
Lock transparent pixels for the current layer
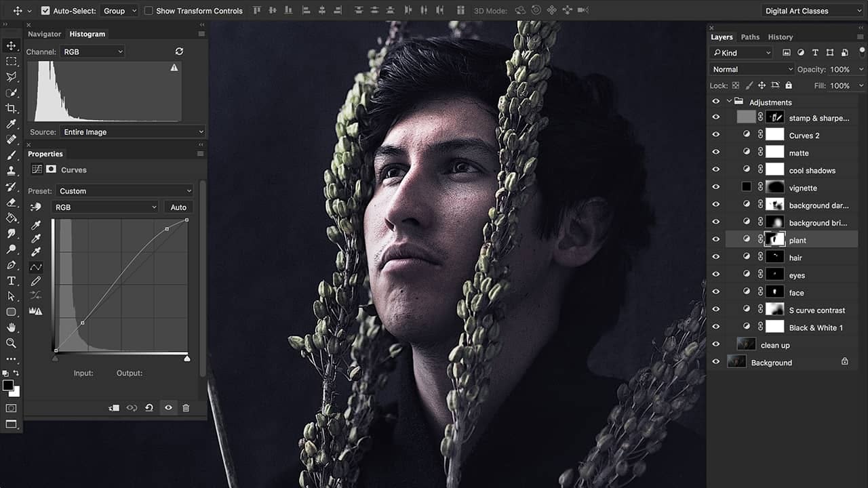tap(735, 85)
